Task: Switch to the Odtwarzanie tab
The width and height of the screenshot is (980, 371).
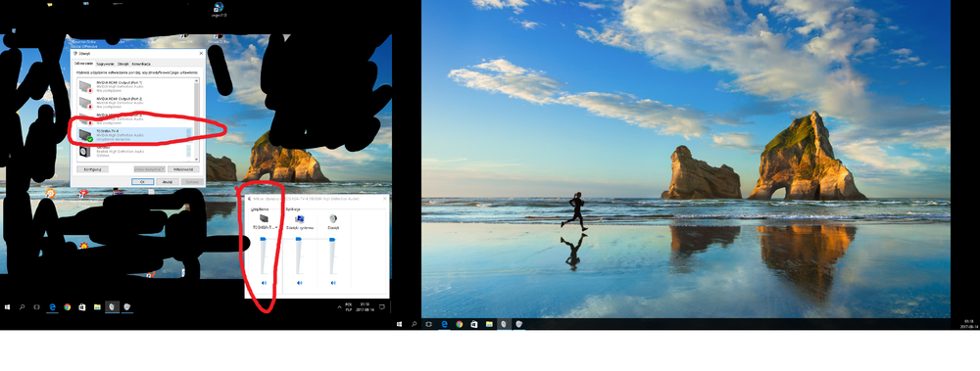Action: [x=83, y=64]
